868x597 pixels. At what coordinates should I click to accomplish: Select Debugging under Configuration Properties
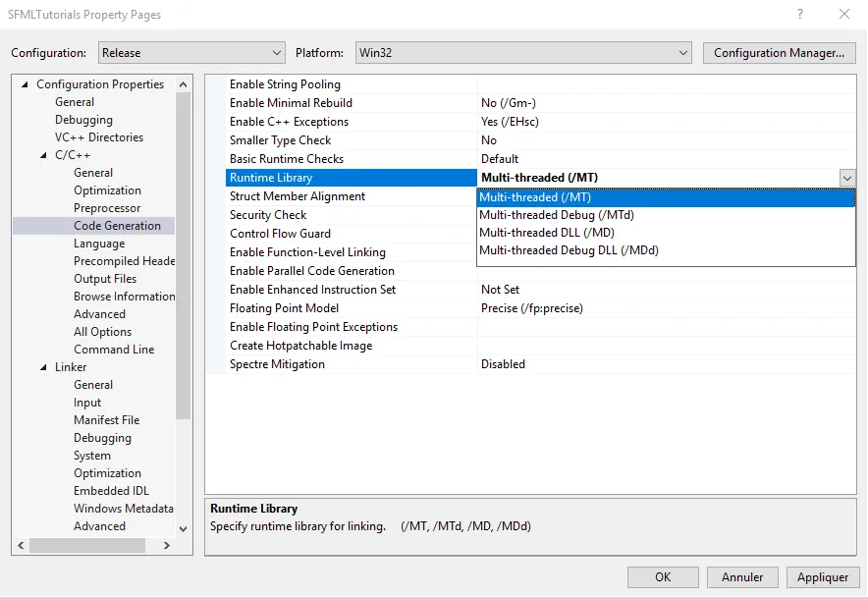pyautogui.click(x=83, y=120)
